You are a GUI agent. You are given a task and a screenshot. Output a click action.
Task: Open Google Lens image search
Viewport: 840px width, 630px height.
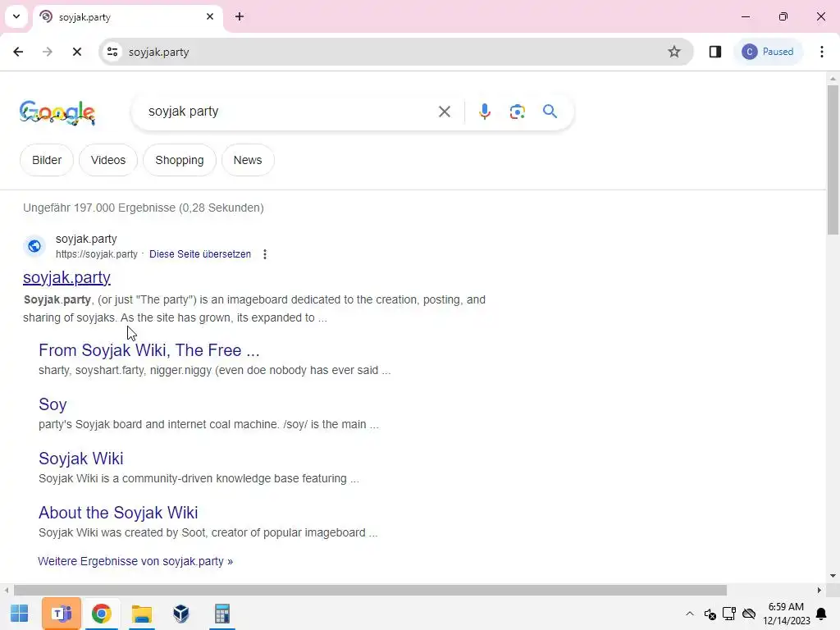(x=518, y=112)
